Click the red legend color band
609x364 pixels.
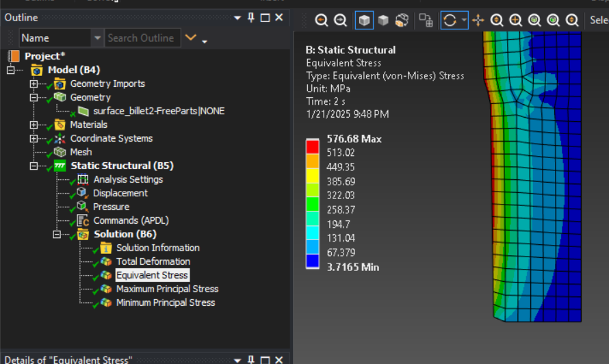313,146
